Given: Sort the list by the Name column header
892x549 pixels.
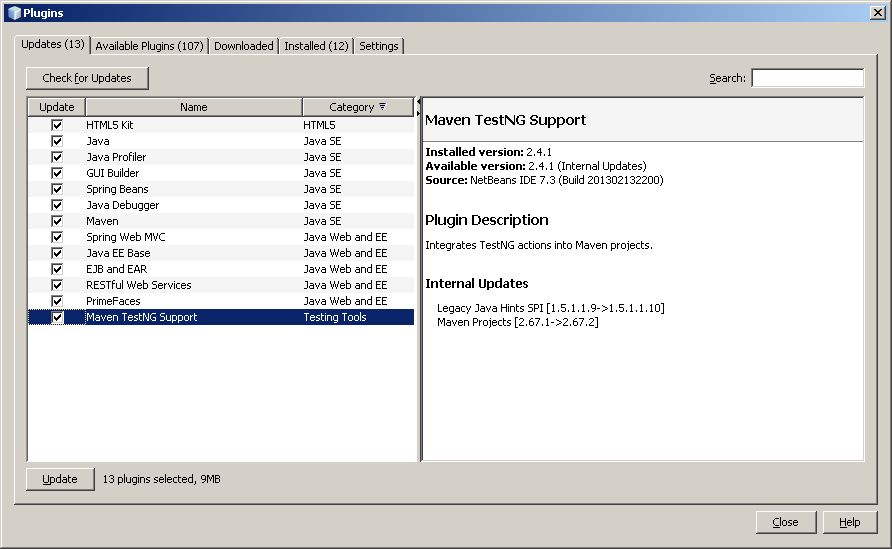Looking at the screenshot, I should pos(193,107).
